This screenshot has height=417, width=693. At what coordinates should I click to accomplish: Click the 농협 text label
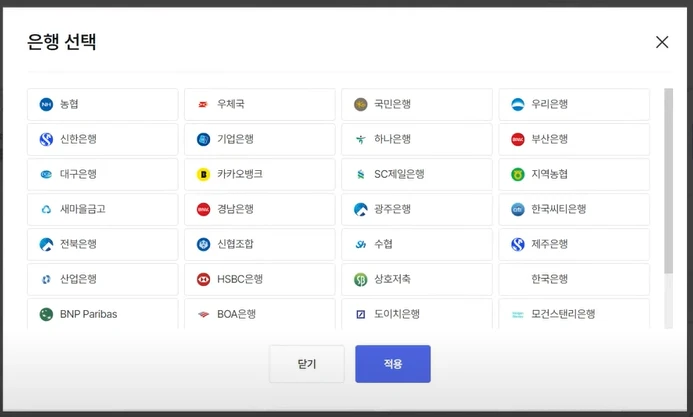[69, 104]
